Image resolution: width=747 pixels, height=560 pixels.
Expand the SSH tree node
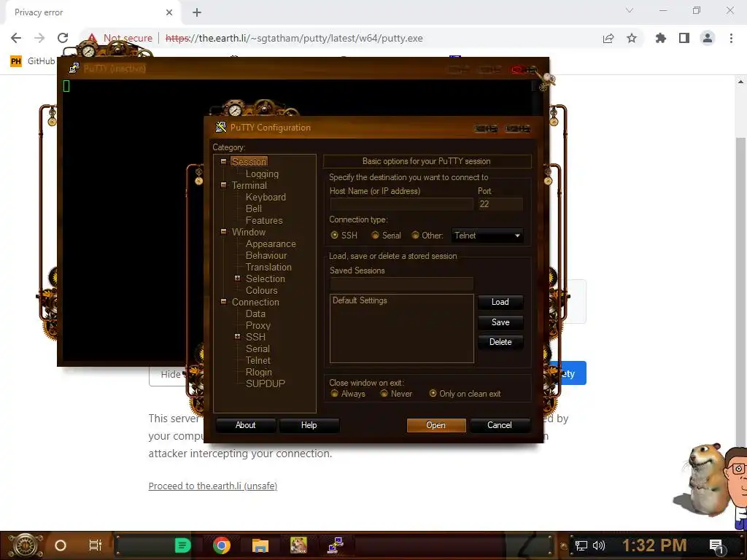pos(237,336)
